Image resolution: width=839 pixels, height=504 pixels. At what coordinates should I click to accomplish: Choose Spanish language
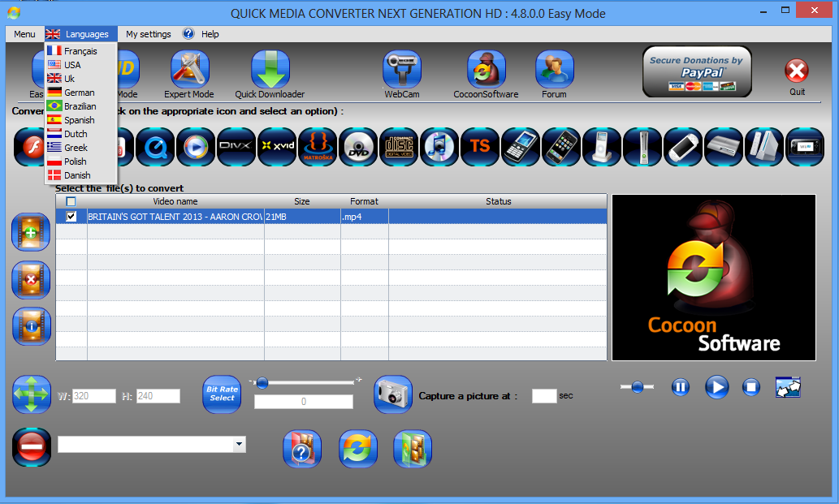point(80,120)
